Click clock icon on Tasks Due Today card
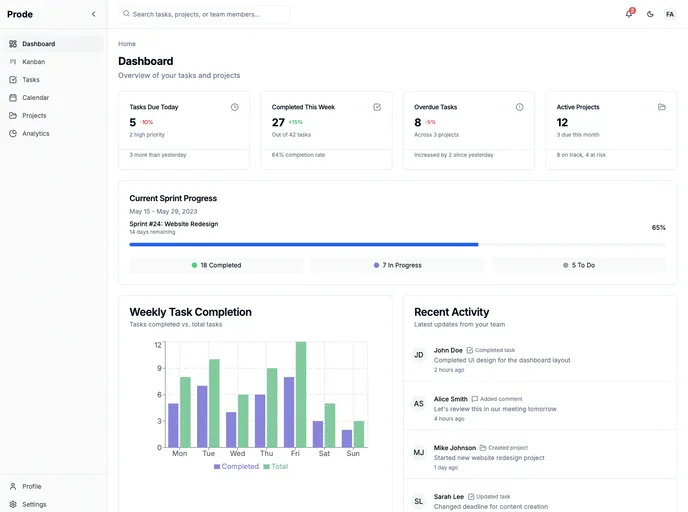The width and height of the screenshot is (688, 512). coord(235,107)
